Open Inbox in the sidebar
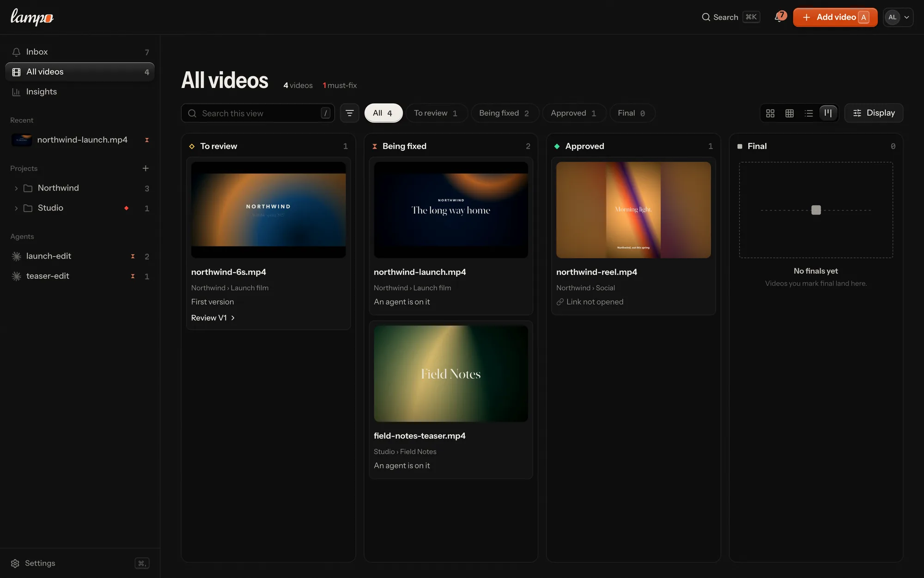 coord(80,52)
